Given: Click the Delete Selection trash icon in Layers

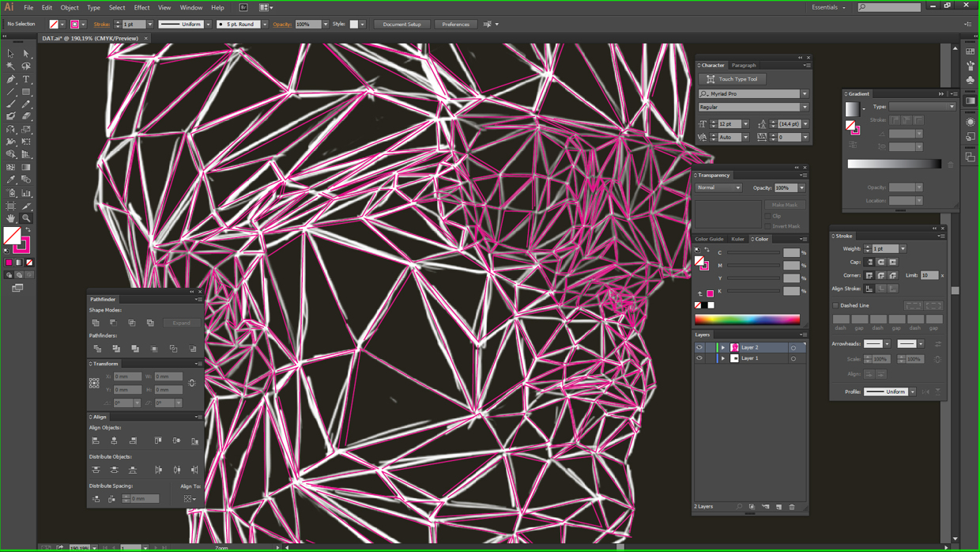Looking at the screenshot, I should click(x=792, y=507).
